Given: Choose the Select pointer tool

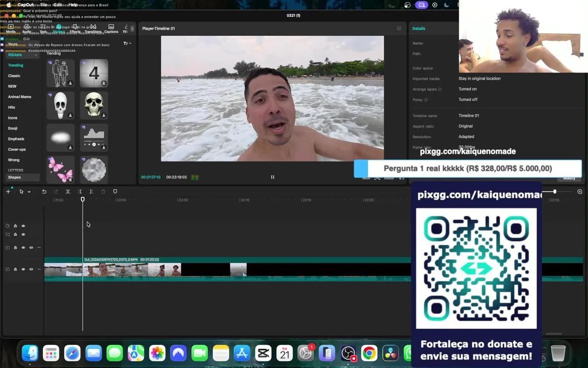Looking at the screenshot, I should pos(21,192).
